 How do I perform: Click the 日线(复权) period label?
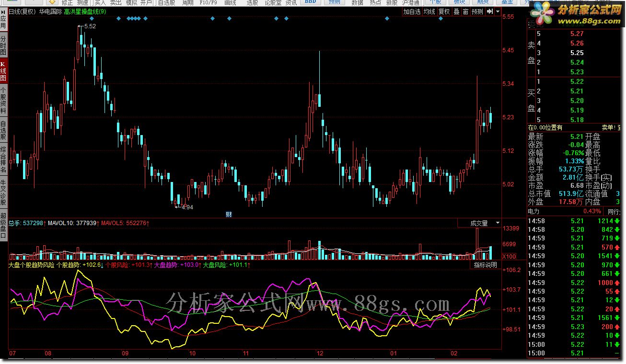tap(23, 11)
